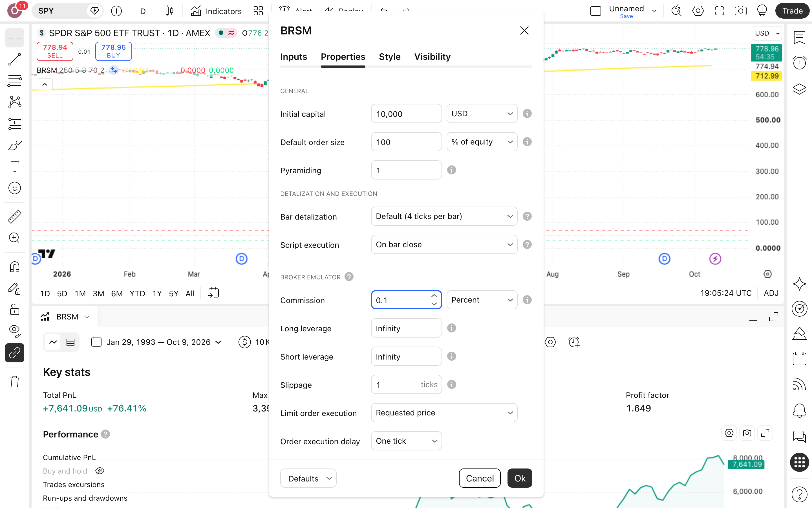The height and width of the screenshot is (508, 812).
Task: Open the Initial capital USD currency dropdown
Action: click(482, 113)
